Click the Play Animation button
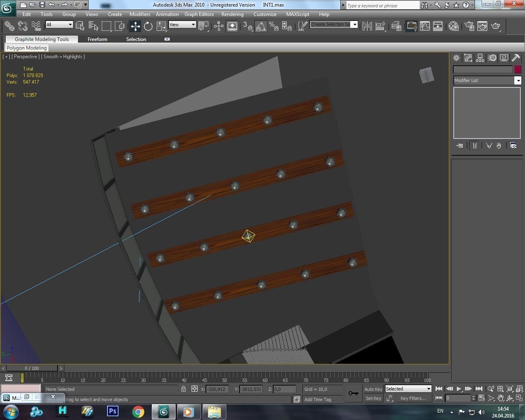The height and width of the screenshot is (420, 525). pos(459,389)
